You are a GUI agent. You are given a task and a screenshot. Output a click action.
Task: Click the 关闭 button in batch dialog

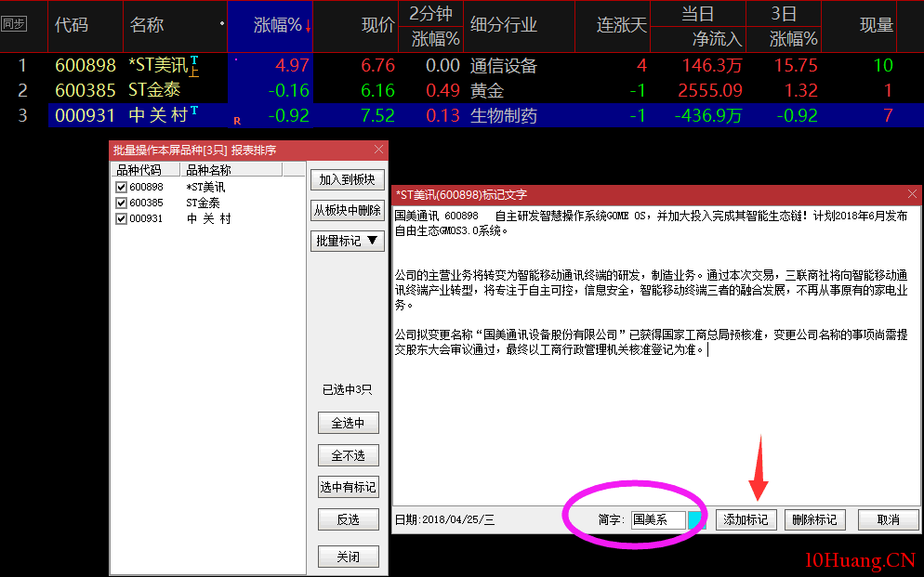click(348, 557)
